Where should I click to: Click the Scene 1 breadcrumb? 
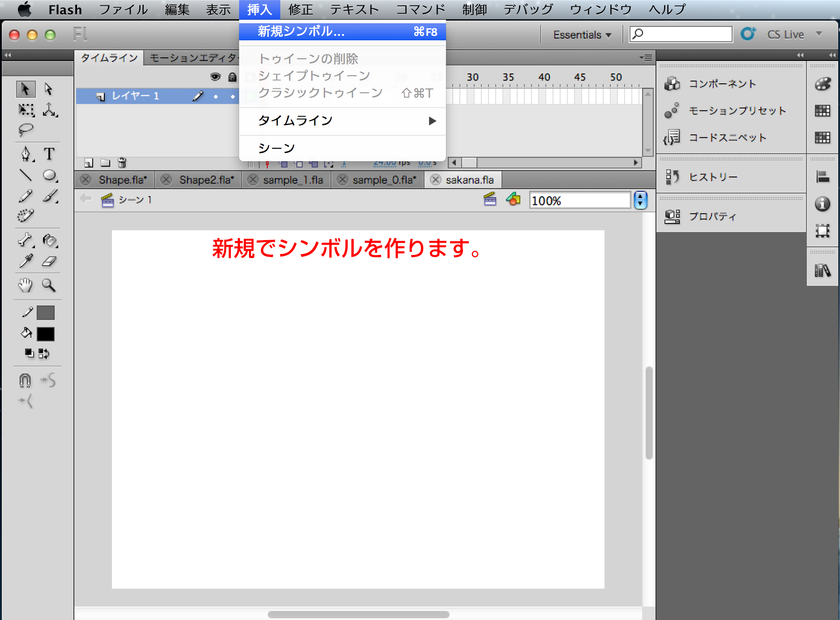click(x=135, y=200)
